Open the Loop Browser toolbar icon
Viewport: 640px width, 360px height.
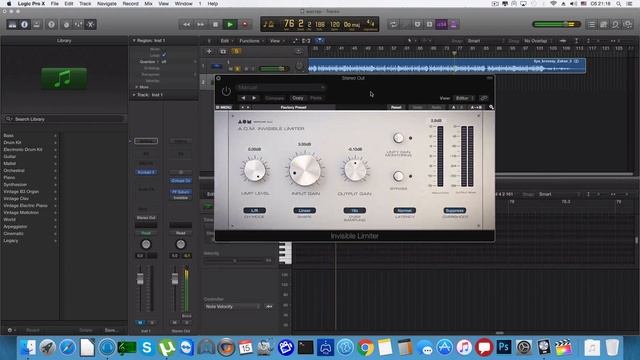[616, 24]
